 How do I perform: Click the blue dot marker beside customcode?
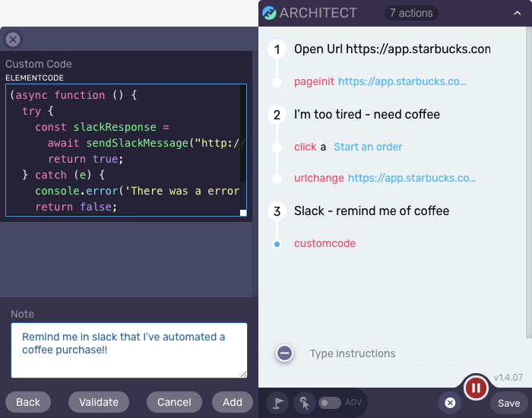277,244
